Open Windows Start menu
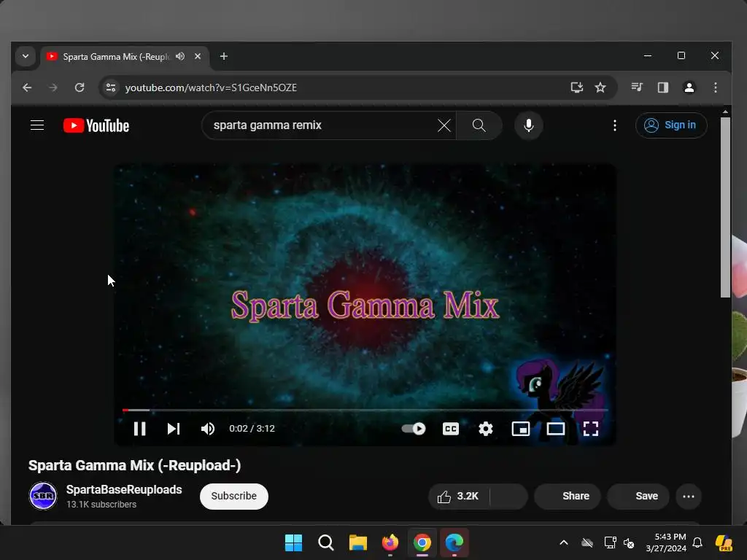747x560 pixels. (x=293, y=542)
